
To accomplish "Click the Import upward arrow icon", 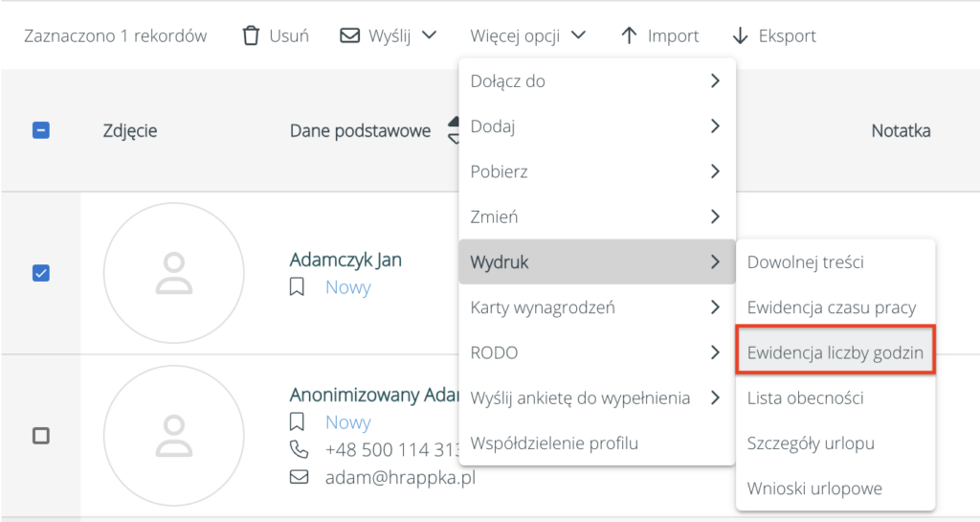I will [629, 36].
